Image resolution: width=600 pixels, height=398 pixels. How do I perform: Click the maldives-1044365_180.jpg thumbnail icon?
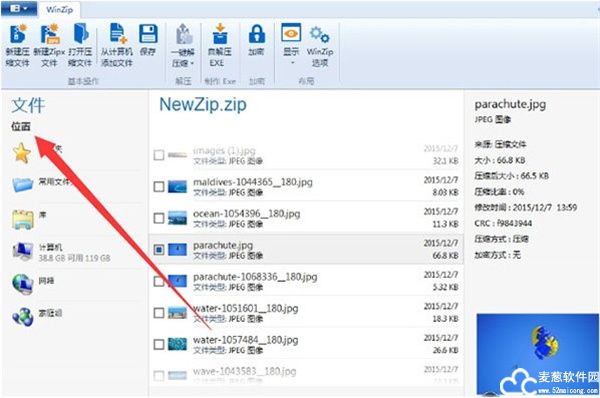click(178, 187)
